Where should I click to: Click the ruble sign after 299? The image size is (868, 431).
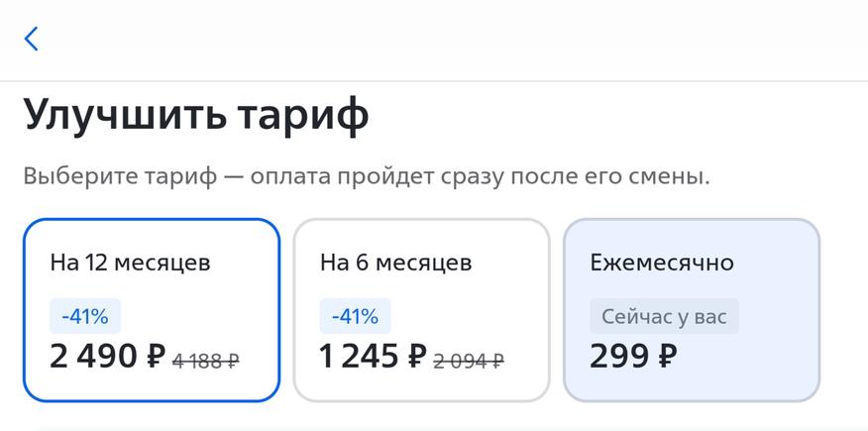666,356
